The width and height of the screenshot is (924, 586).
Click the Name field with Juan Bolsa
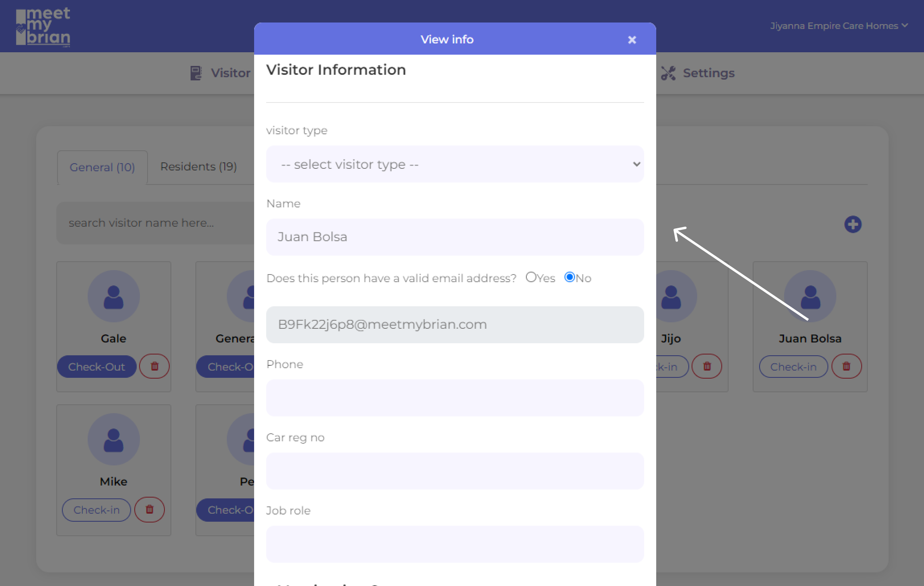point(455,237)
